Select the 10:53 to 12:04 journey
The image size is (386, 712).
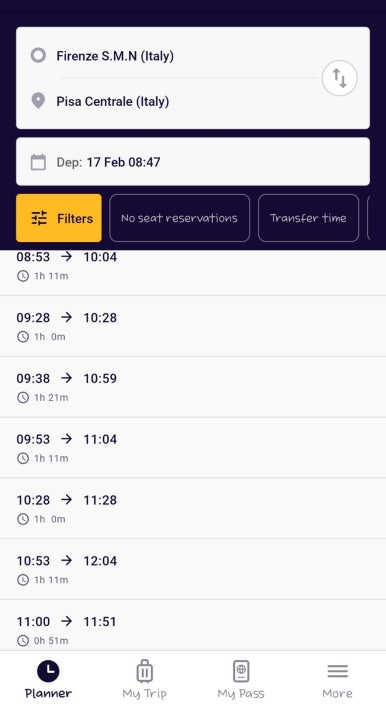(x=193, y=569)
